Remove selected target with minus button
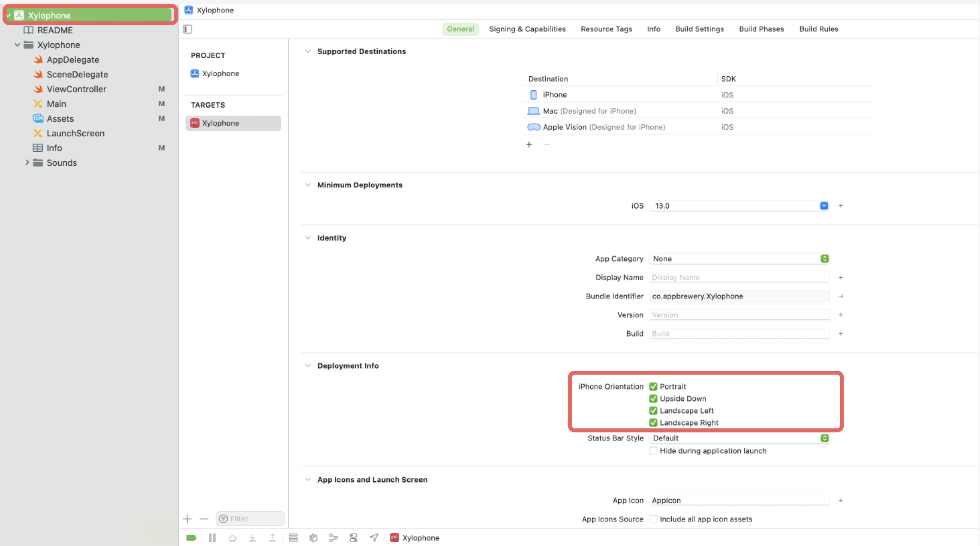The height and width of the screenshot is (546, 980). pyautogui.click(x=204, y=519)
